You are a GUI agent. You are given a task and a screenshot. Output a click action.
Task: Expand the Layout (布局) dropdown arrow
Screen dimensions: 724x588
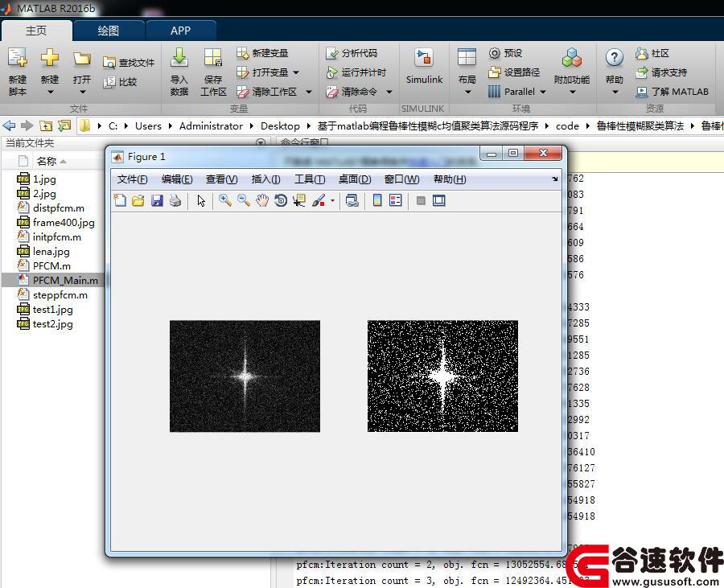point(467,93)
